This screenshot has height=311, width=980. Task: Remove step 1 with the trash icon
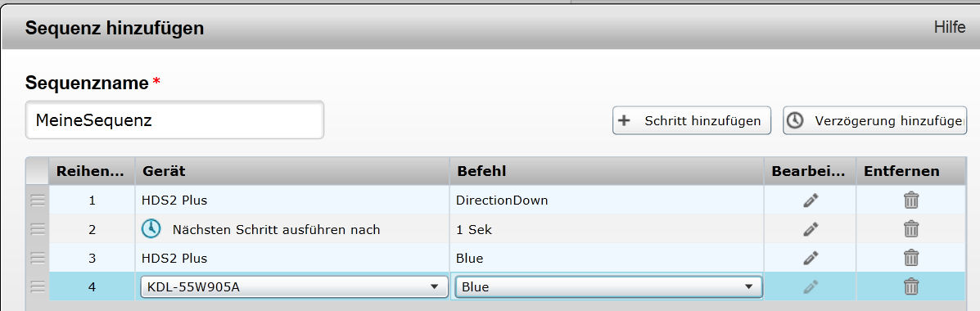[x=911, y=201]
